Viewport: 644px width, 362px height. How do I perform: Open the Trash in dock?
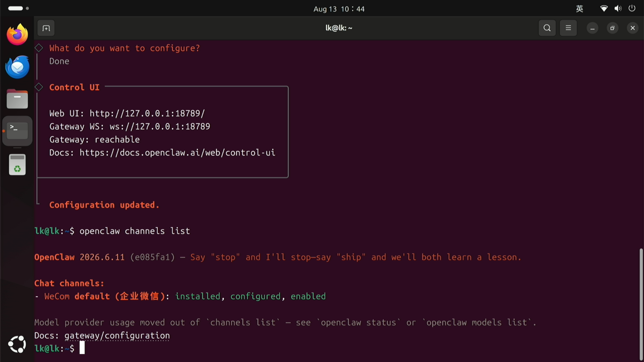[17, 165]
